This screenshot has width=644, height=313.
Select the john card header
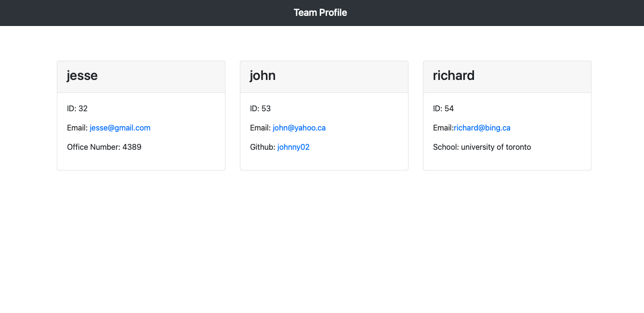[263, 76]
